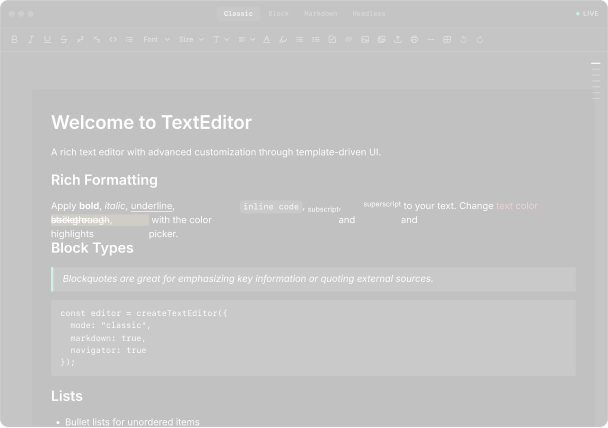The width and height of the screenshot is (608, 428).
Task: Open the Size dropdown
Action: [191, 40]
